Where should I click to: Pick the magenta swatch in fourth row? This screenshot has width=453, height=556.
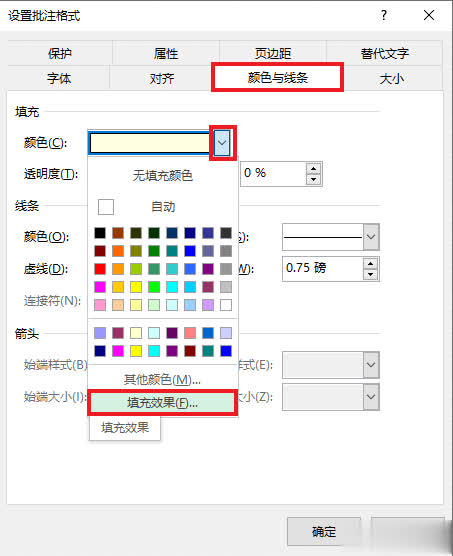click(x=100, y=287)
